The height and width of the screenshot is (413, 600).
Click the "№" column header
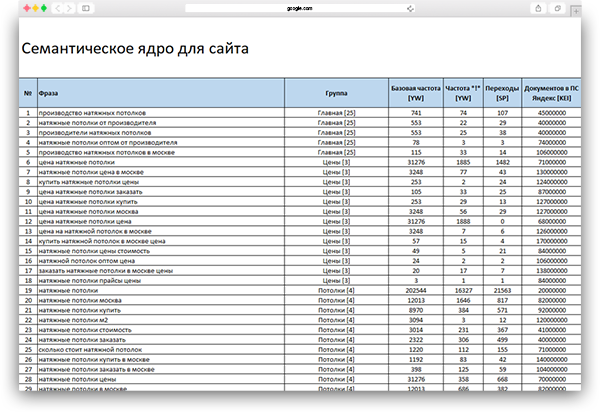pyautogui.click(x=27, y=95)
